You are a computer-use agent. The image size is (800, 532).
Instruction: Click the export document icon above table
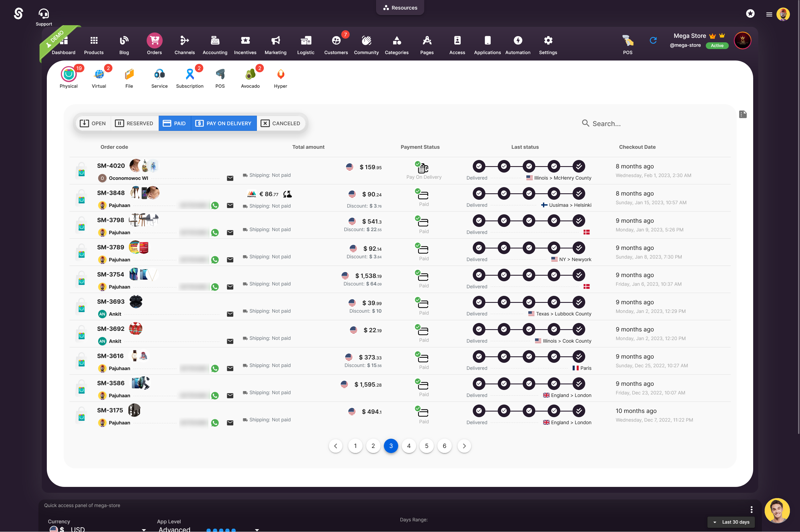[x=743, y=114]
